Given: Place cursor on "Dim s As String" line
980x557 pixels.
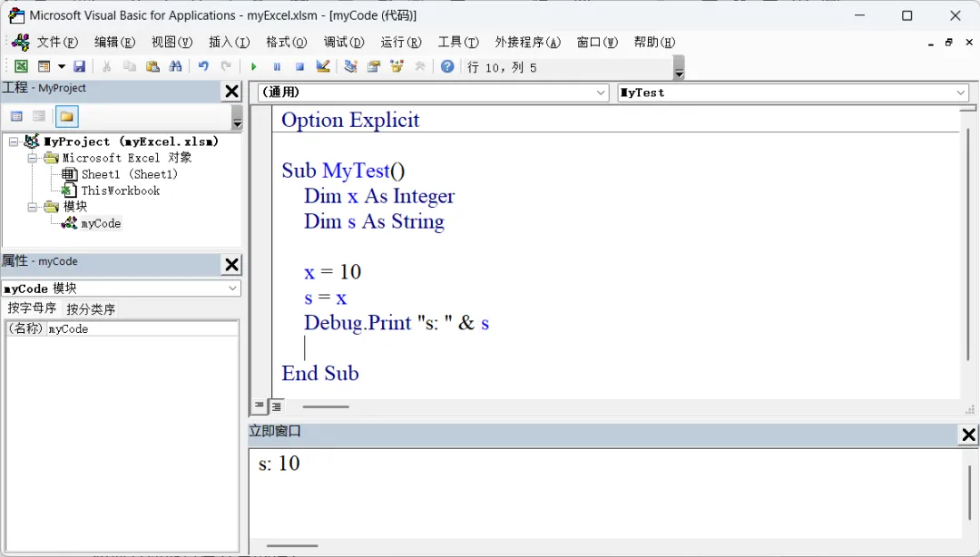Looking at the screenshot, I should click(x=374, y=221).
